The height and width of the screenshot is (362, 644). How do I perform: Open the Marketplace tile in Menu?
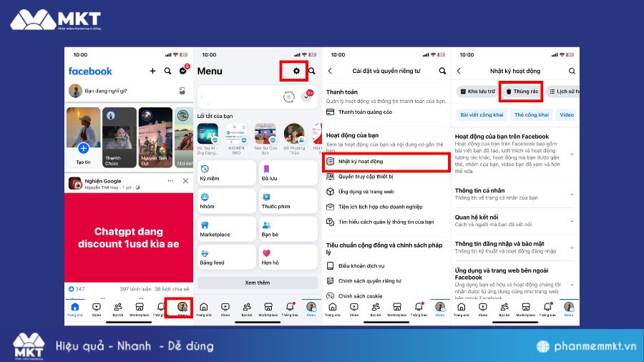(x=227, y=229)
